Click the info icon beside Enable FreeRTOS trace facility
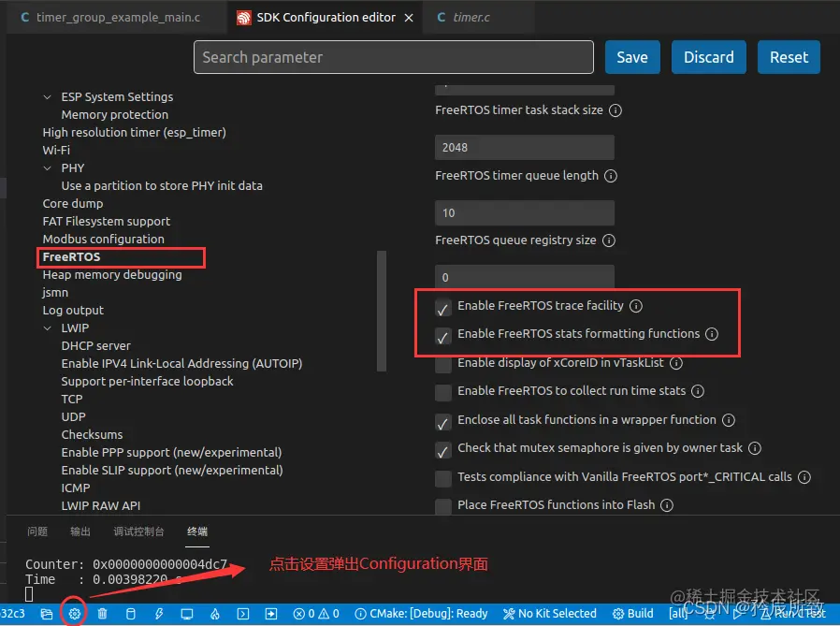The height and width of the screenshot is (626, 840). [x=636, y=306]
